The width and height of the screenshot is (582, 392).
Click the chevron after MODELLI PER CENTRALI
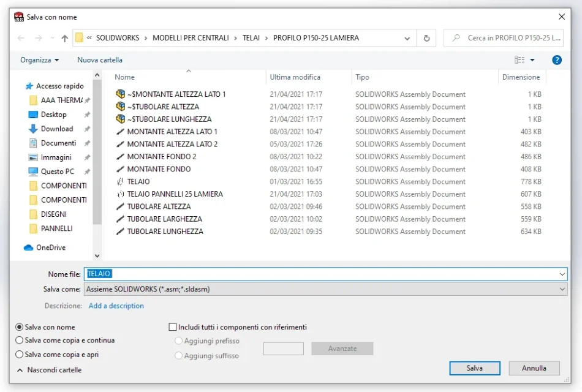click(x=235, y=38)
